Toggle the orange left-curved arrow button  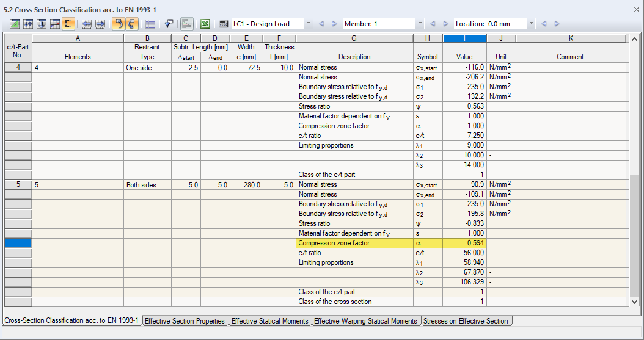pyautogui.click(x=119, y=24)
